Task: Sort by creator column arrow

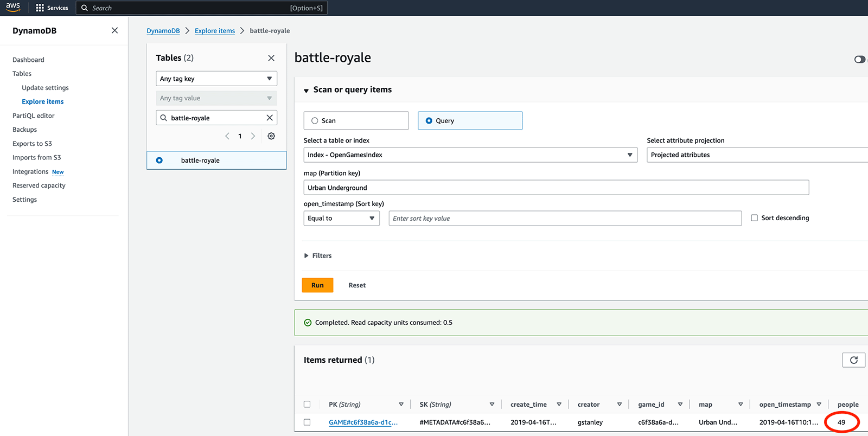Action: [x=620, y=405]
